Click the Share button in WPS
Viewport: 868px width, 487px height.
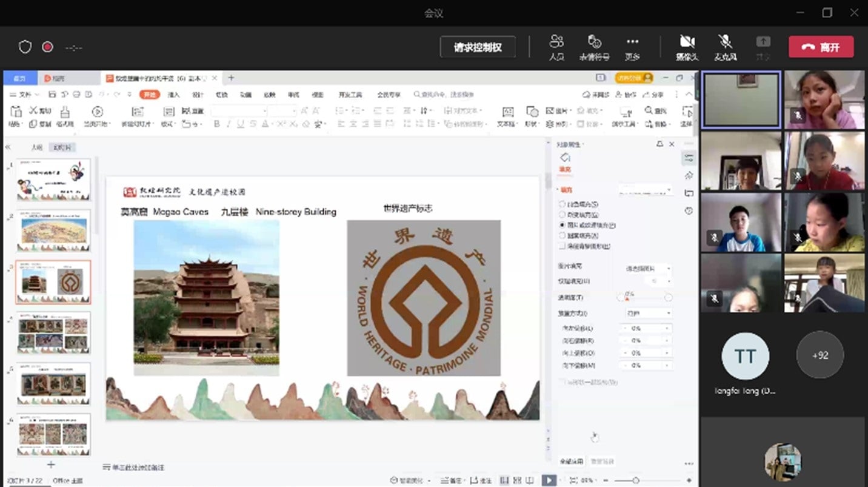pos(654,95)
